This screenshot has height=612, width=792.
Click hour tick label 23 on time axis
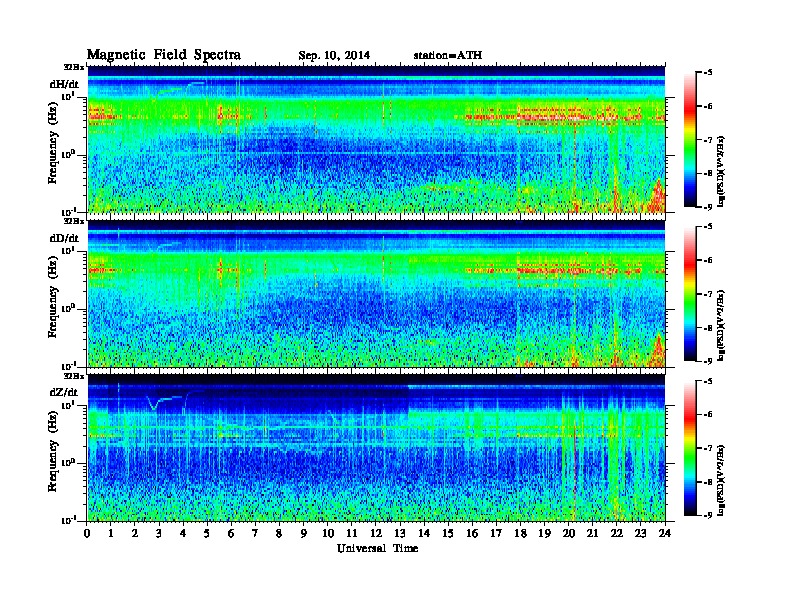[x=641, y=534]
